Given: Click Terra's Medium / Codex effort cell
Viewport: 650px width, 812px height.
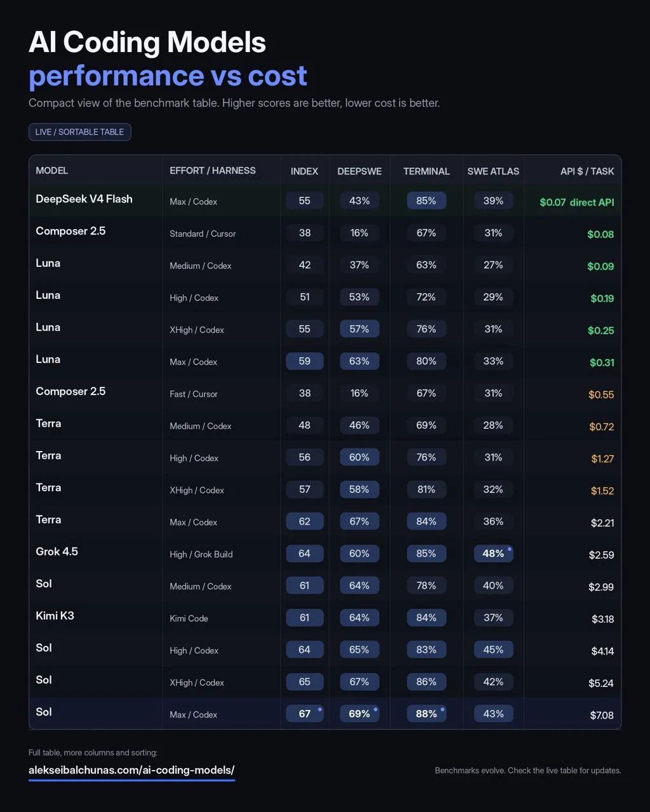Looking at the screenshot, I should tap(201, 426).
